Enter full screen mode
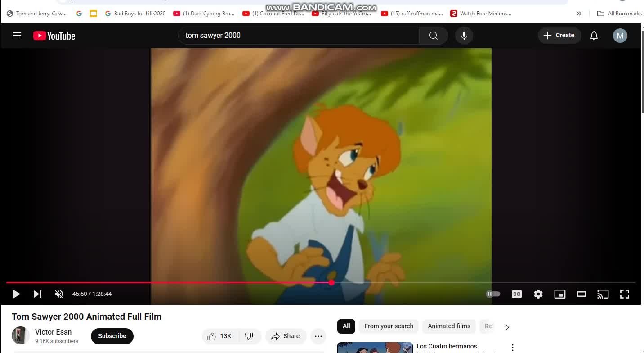Screen dimensions: 644x353 click(625, 294)
